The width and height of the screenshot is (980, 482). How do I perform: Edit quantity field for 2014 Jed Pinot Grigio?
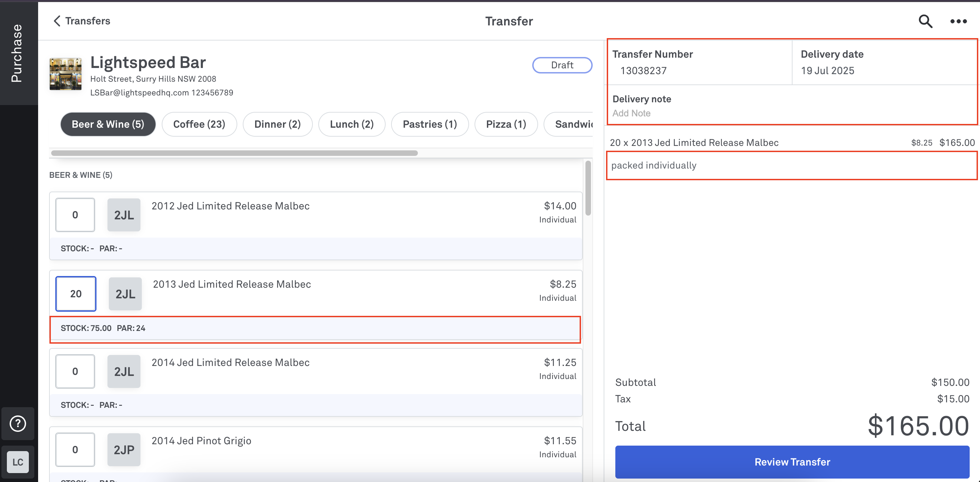pyautogui.click(x=75, y=450)
